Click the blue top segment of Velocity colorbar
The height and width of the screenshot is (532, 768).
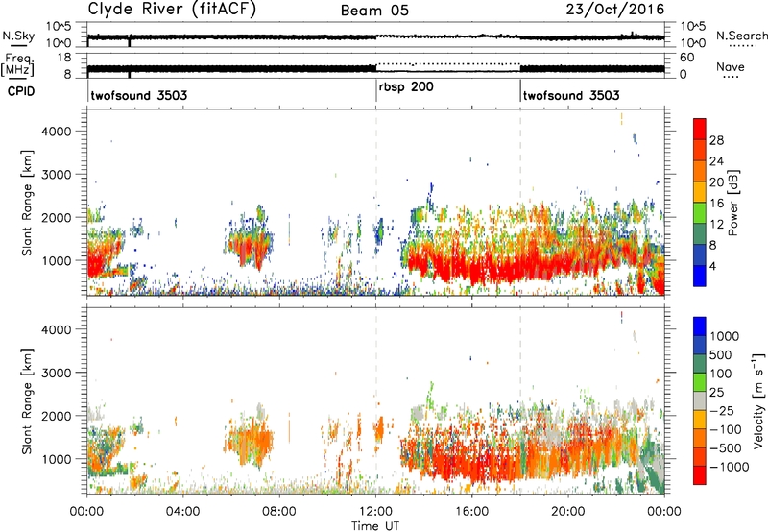pyautogui.click(x=700, y=326)
